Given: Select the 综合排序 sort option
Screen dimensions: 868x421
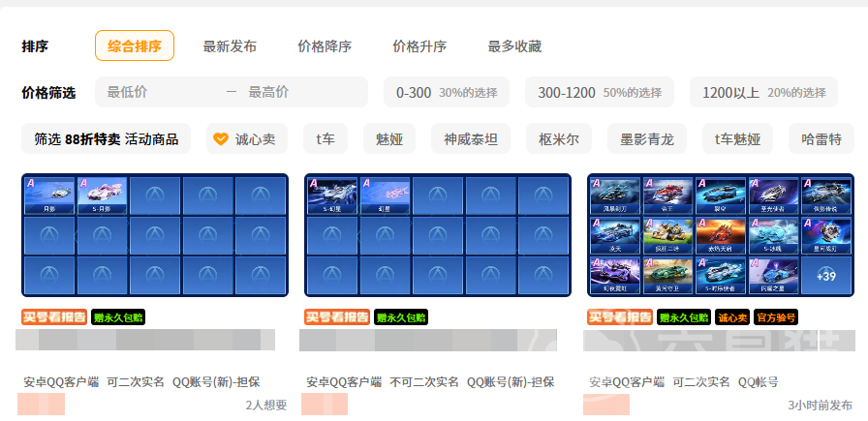Looking at the screenshot, I should tap(135, 45).
